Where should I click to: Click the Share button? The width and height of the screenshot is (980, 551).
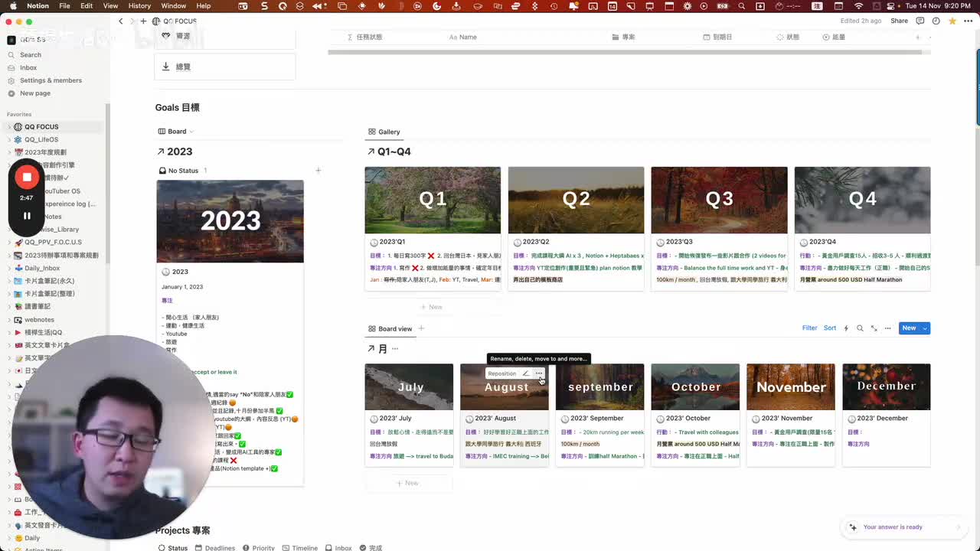[899, 21]
